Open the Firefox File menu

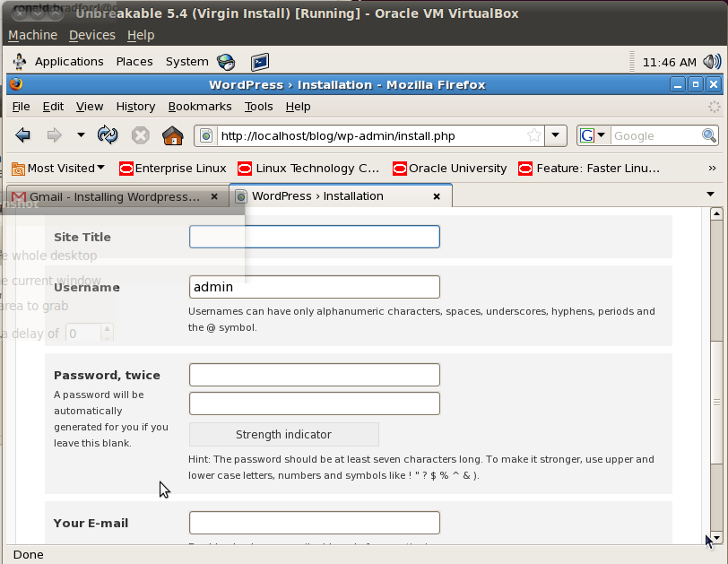21,107
